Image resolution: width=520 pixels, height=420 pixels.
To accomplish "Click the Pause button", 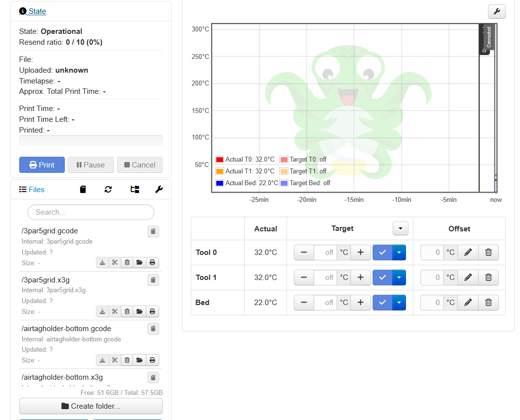I will tap(90, 165).
